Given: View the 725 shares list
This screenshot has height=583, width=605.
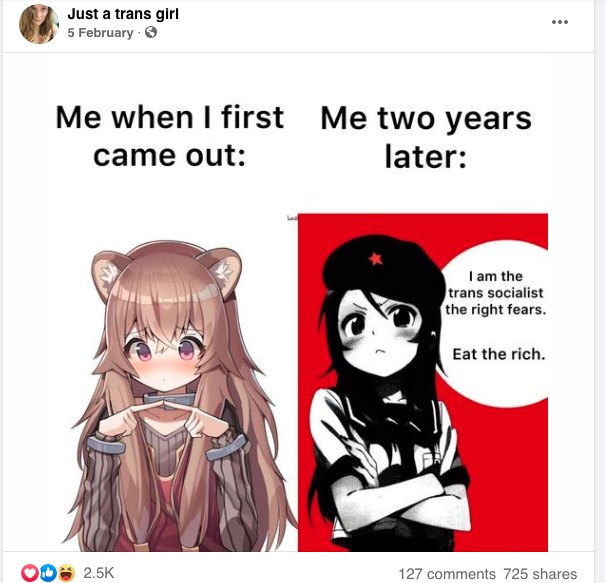Looking at the screenshot, I should click(x=540, y=574).
